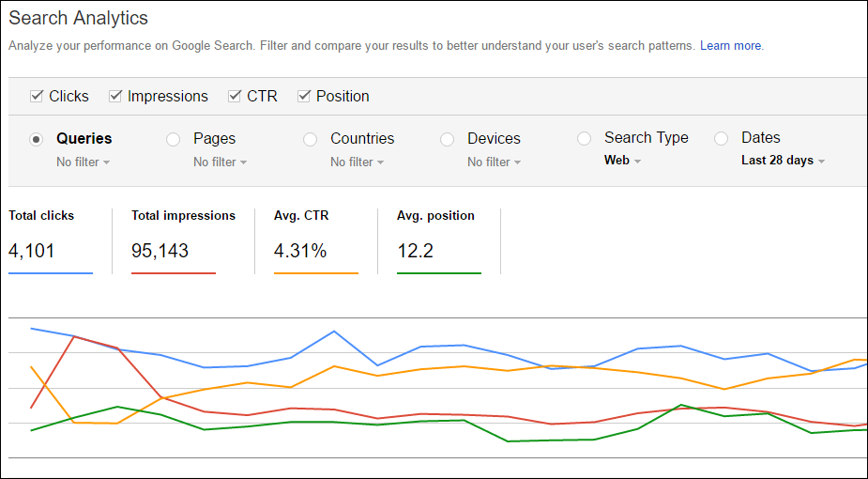Screen dimensions: 868x479
Task: Click the Avg. position value 12.2
Action: (x=415, y=252)
